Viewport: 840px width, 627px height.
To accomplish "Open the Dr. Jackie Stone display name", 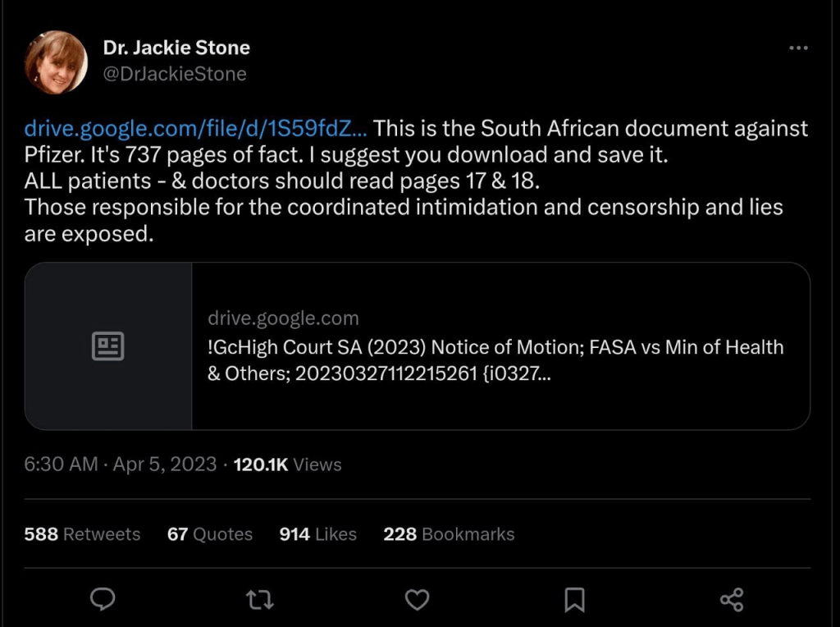I will pyautogui.click(x=176, y=48).
